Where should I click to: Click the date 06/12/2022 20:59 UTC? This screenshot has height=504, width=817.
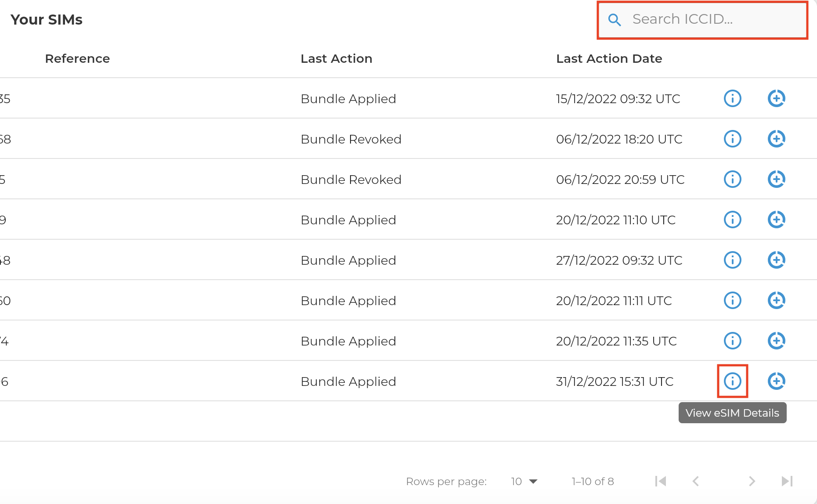click(620, 180)
